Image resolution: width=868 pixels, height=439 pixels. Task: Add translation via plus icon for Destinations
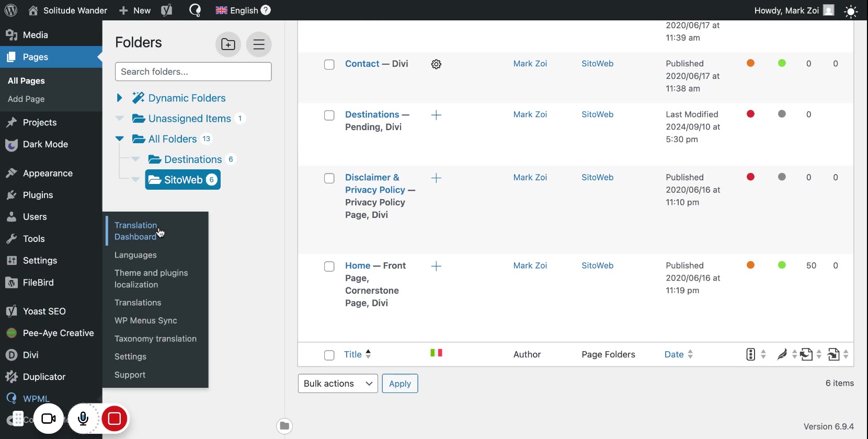(x=436, y=115)
